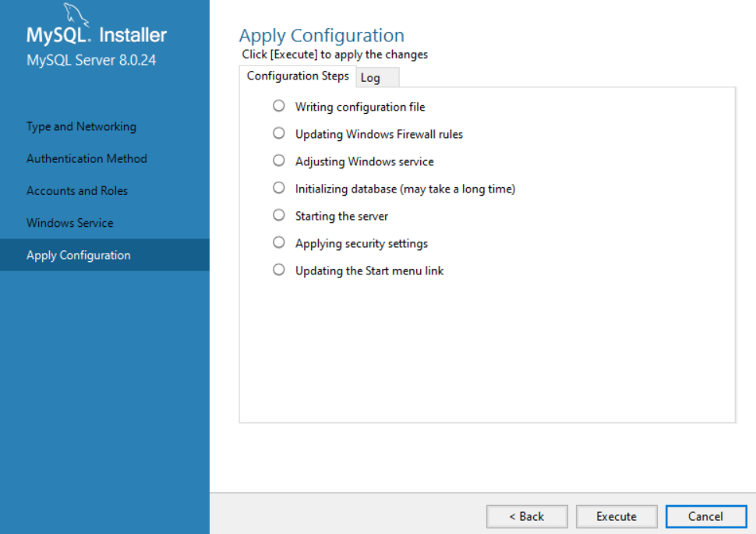Select the Updating Windows Firewall rules step indicator
The height and width of the screenshot is (534, 756).
tap(279, 133)
